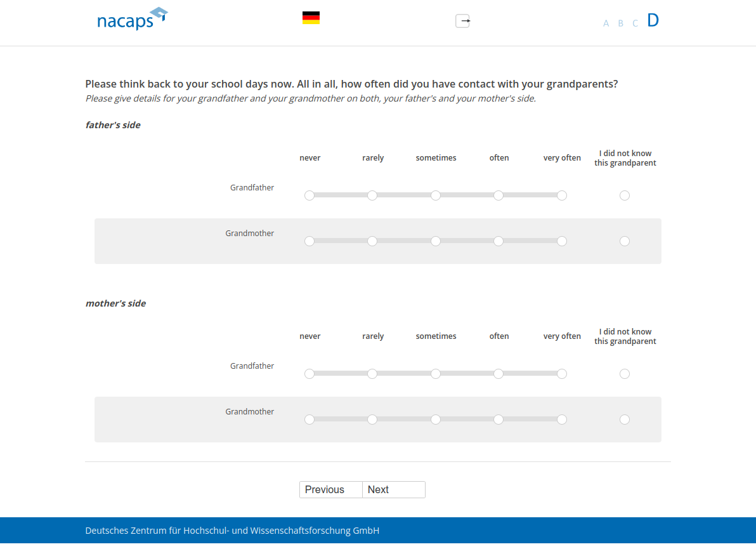Select 'never' for father's side Grandfather
Image resolution: width=756 pixels, height=549 pixels.
310,195
